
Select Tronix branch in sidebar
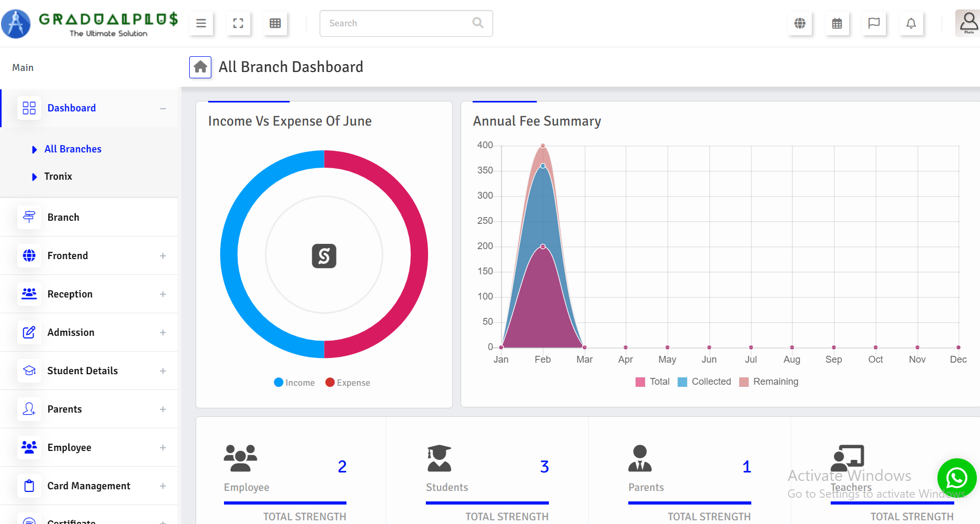(x=58, y=177)
